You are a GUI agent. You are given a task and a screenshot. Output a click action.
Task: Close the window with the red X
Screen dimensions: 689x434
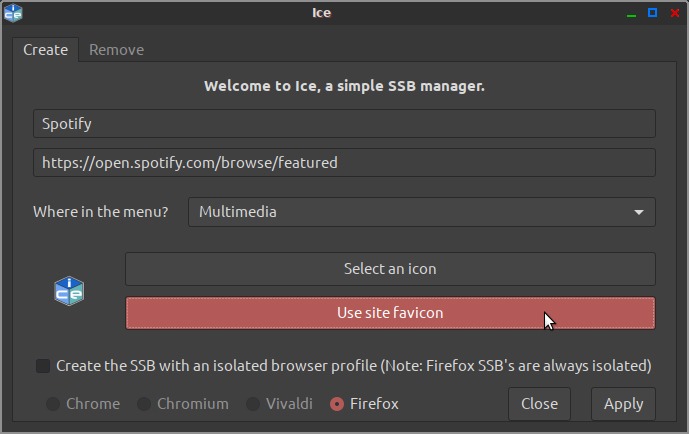point(675,13)
